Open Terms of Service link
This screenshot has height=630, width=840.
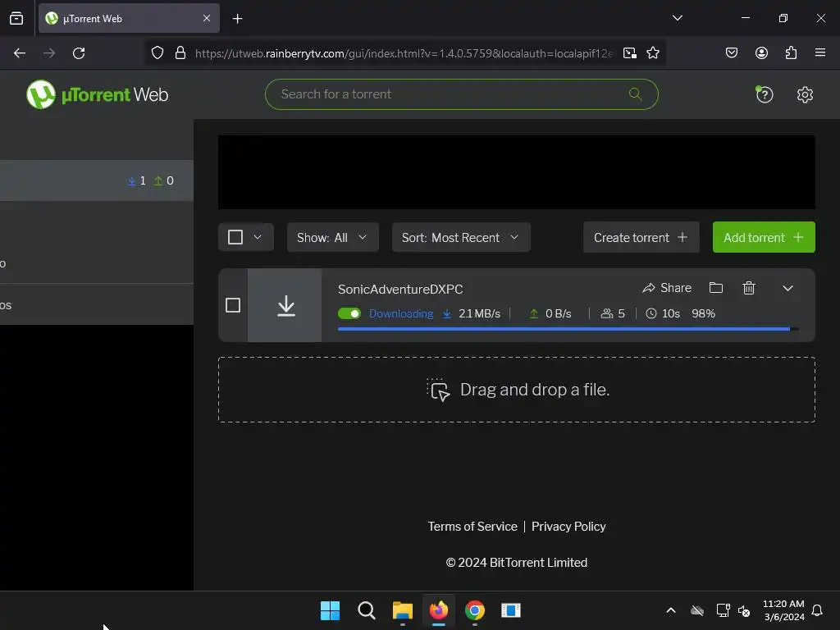472,527
